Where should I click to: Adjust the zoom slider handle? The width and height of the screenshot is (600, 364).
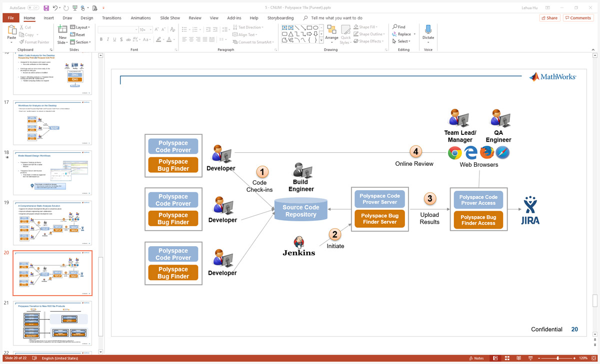pos(557,358)
